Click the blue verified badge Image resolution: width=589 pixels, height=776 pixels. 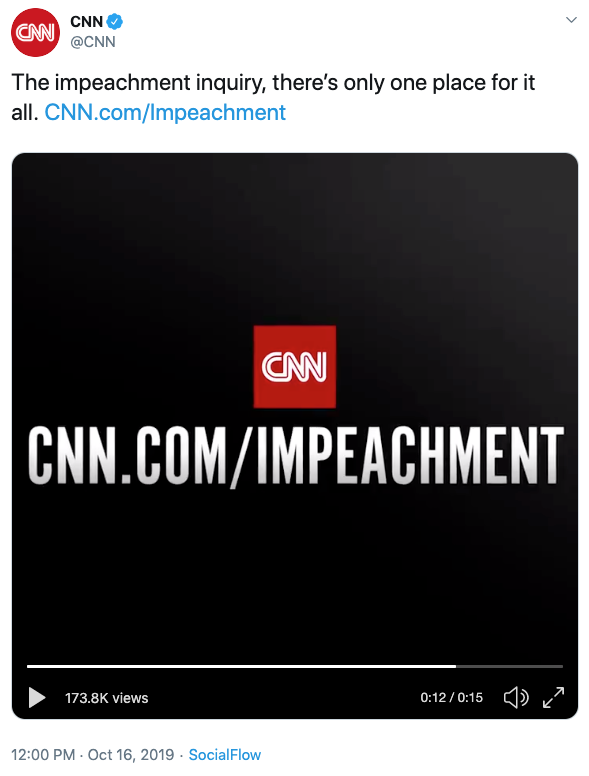click(x=115, y=22)
